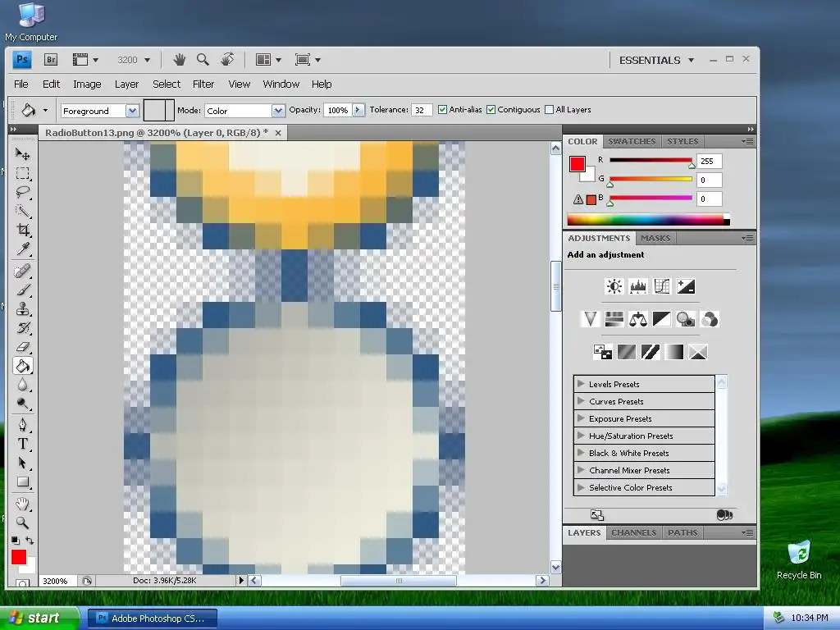Select the Eyedropper tool

tap(22, 249)
